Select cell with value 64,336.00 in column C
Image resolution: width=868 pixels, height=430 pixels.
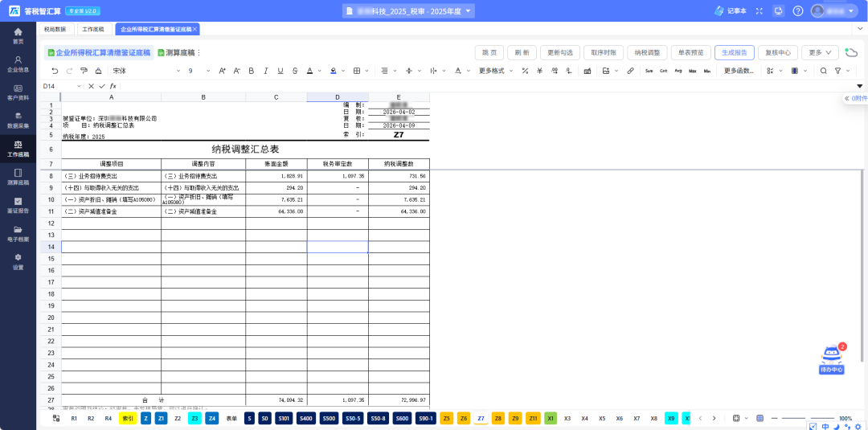[x=276, y=211]
